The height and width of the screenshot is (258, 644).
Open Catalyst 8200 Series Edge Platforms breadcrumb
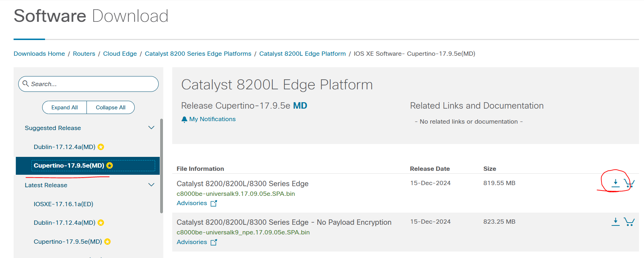click(x=198, y=54)
